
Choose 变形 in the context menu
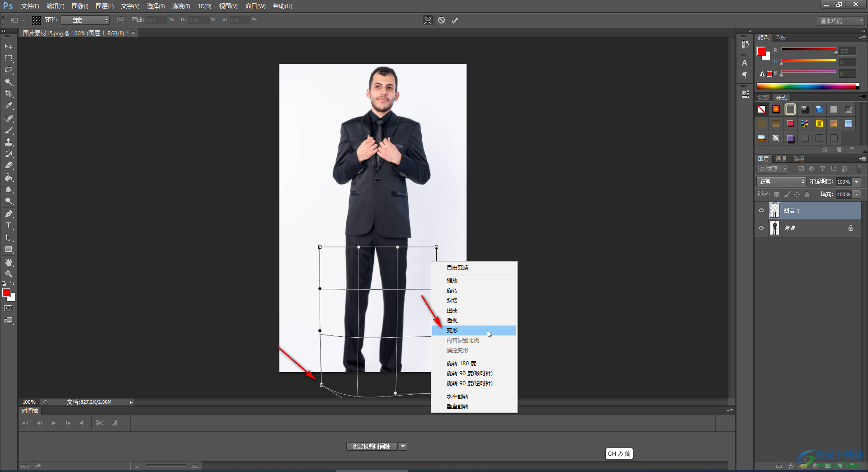point(474,330)
